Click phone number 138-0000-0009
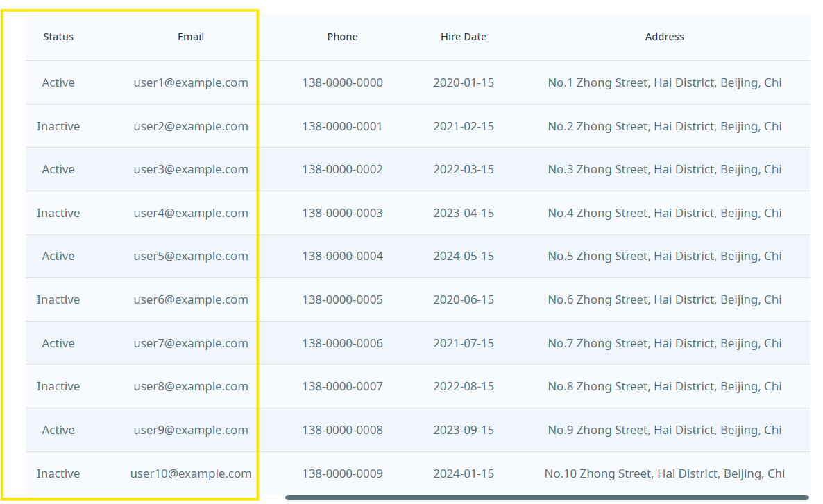 point(342,473)
